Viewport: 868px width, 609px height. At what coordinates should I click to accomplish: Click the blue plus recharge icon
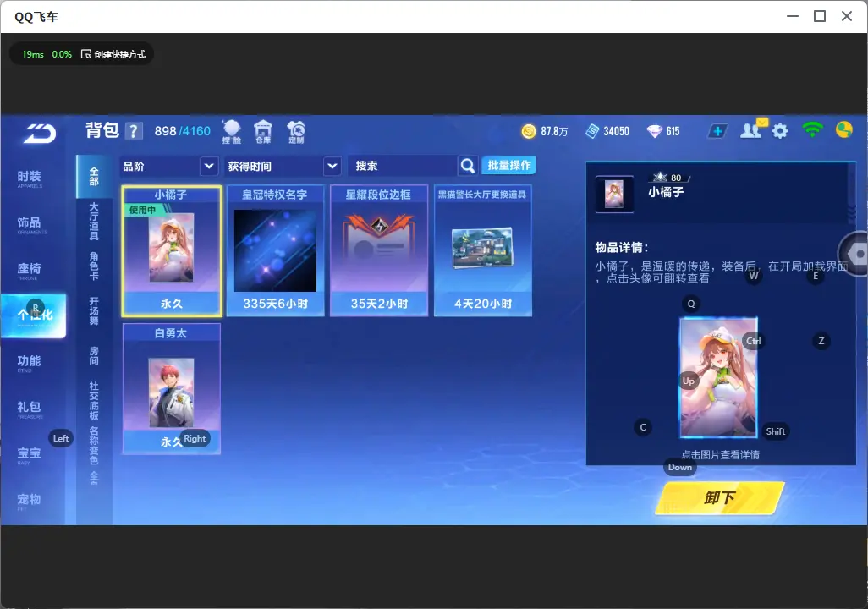click(x=717, y=131)
